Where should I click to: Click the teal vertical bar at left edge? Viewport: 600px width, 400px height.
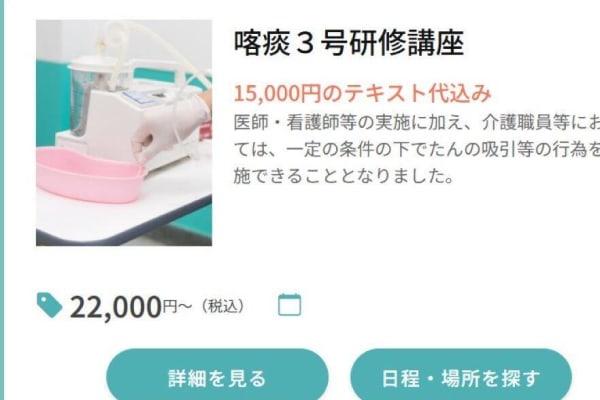click(x=2, y=200)
